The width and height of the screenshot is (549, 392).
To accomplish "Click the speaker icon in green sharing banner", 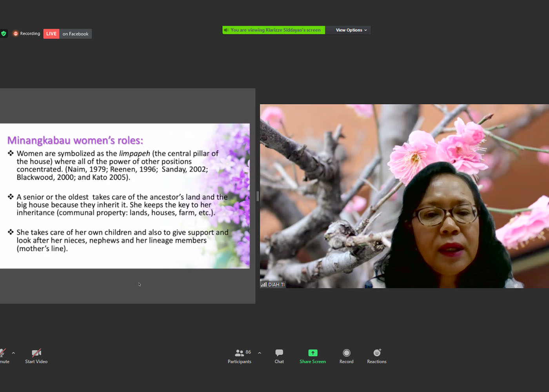I will pos(226,30).
